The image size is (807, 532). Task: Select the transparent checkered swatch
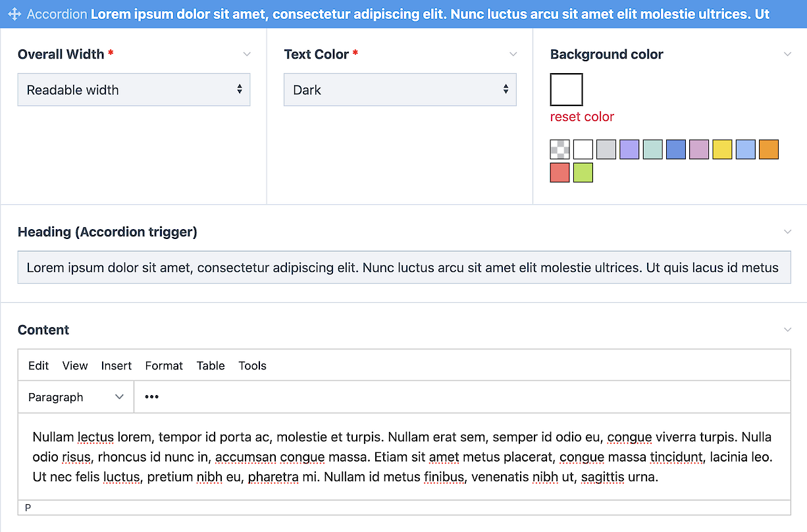[560, 149]
